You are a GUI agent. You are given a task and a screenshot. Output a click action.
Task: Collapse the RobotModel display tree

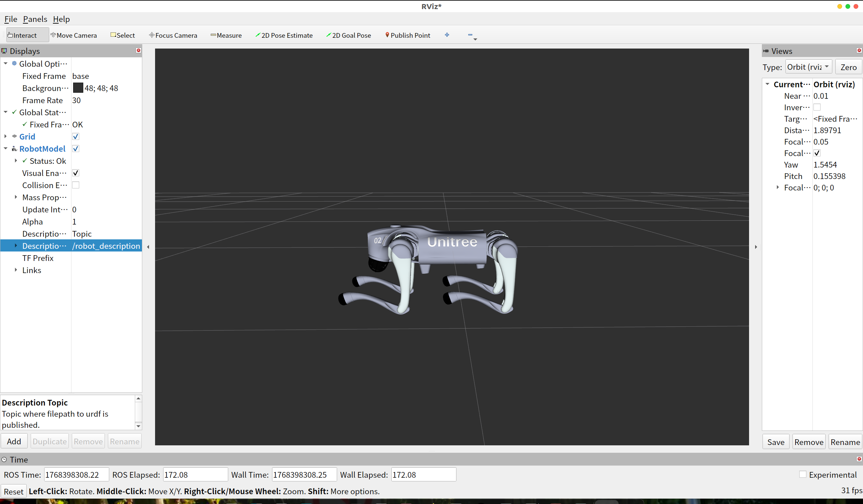pos(5,149)
